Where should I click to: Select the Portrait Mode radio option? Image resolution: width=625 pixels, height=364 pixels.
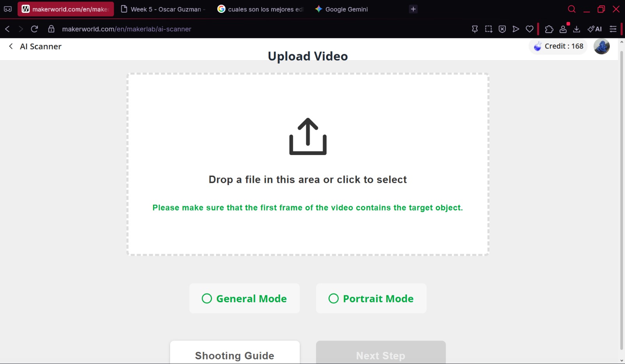[x=371, y=298]
